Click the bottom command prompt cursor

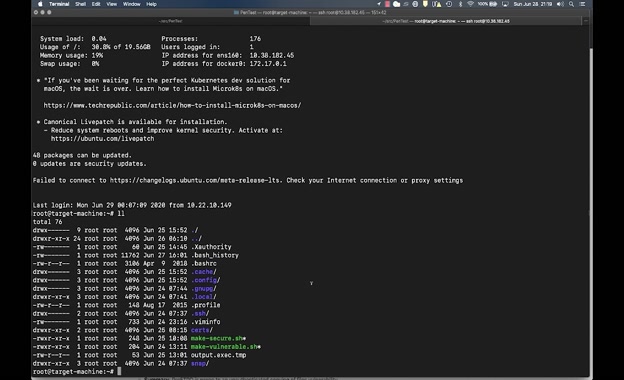click(119, 372)
